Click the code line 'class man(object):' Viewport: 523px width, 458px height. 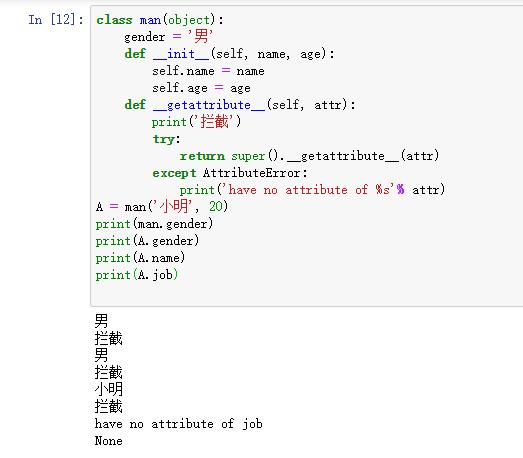[x=160, y=20]
